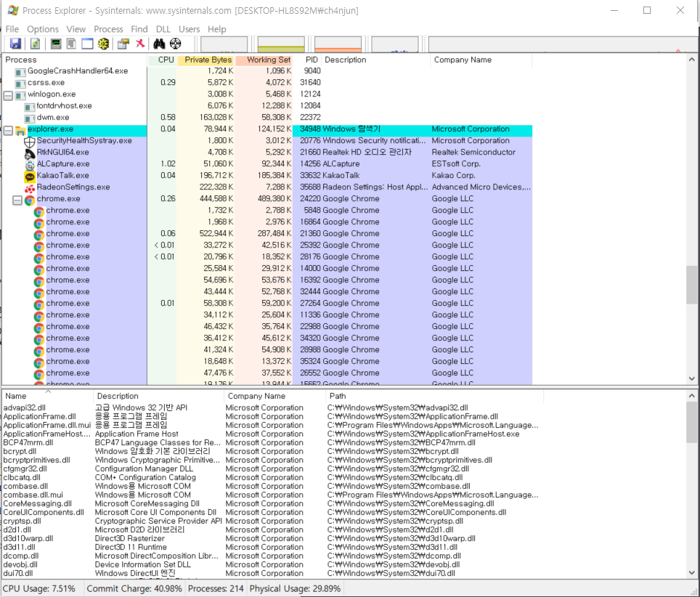Click the binoculars Find Handle or DLL icon
This screenshot has height=597, width=700.
point(159,44)
